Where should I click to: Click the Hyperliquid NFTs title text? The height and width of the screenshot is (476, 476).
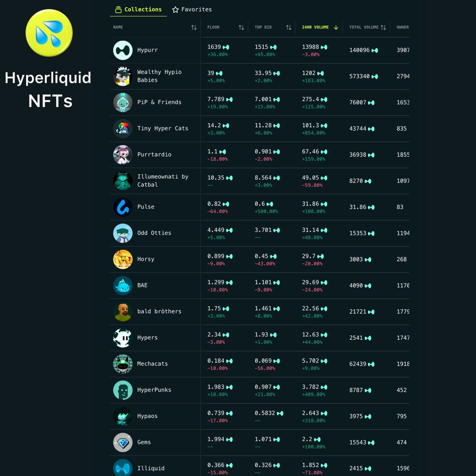pos(48,89)
